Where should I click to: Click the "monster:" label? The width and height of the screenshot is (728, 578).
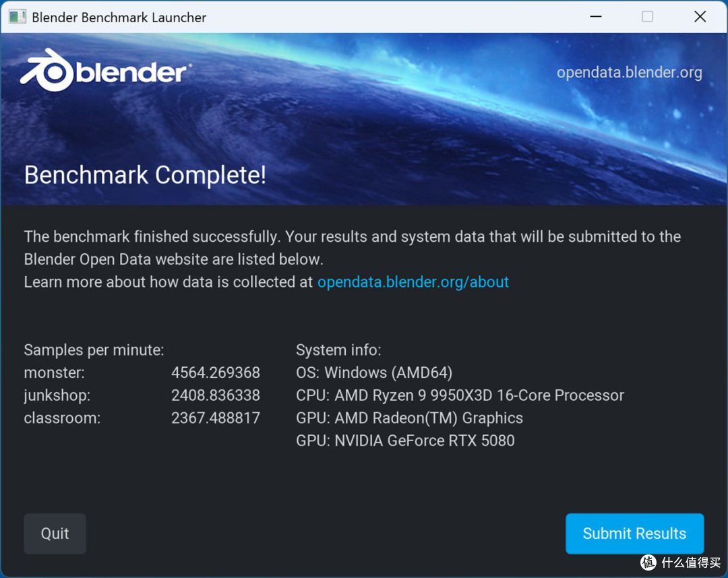pyautogui.click(x=55, y=373)
